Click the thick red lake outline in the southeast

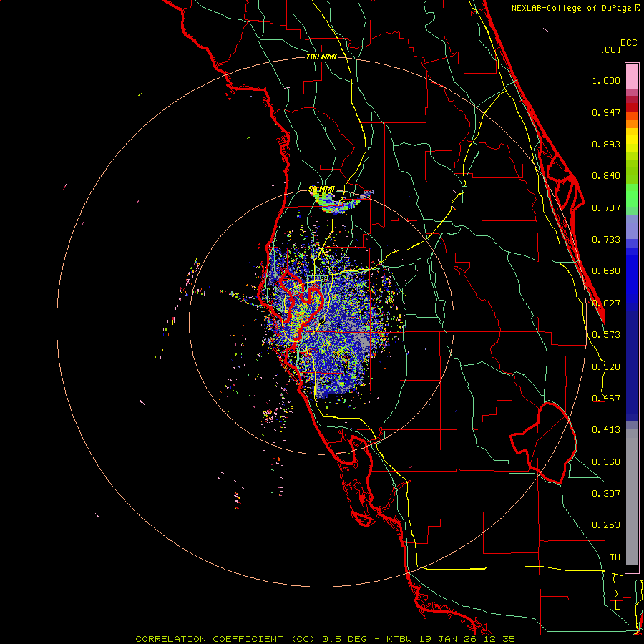point(543,443)
